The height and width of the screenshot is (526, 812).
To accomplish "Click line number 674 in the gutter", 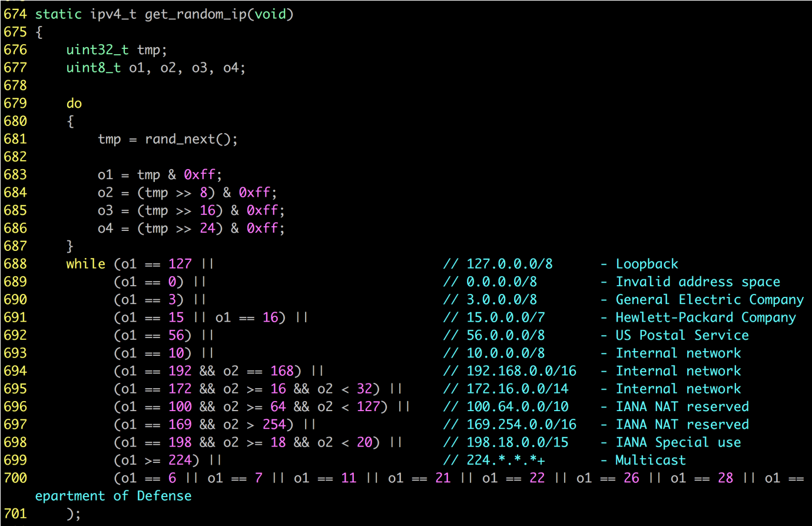I will click(15, 14).
